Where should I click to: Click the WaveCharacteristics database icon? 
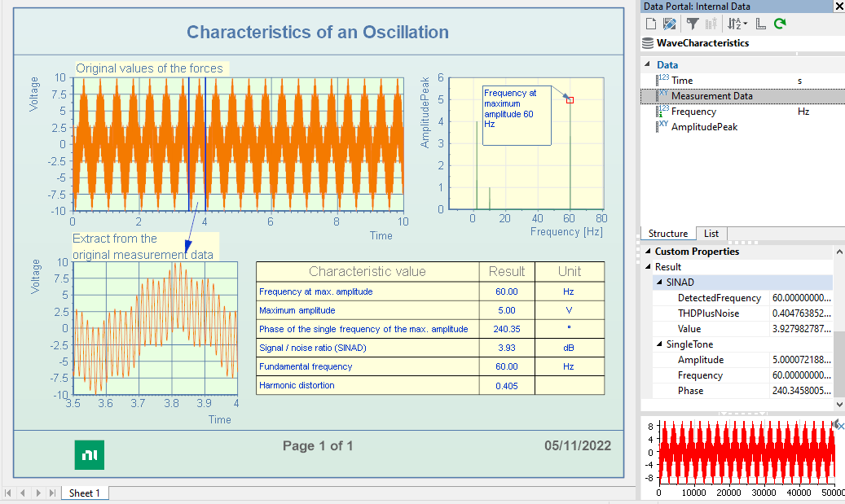pos(648,43)
